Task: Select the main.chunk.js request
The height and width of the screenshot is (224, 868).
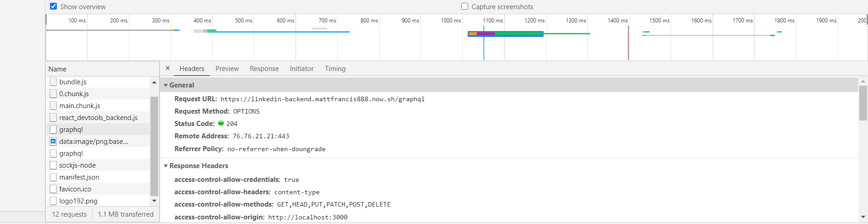Action: point(79,106)
